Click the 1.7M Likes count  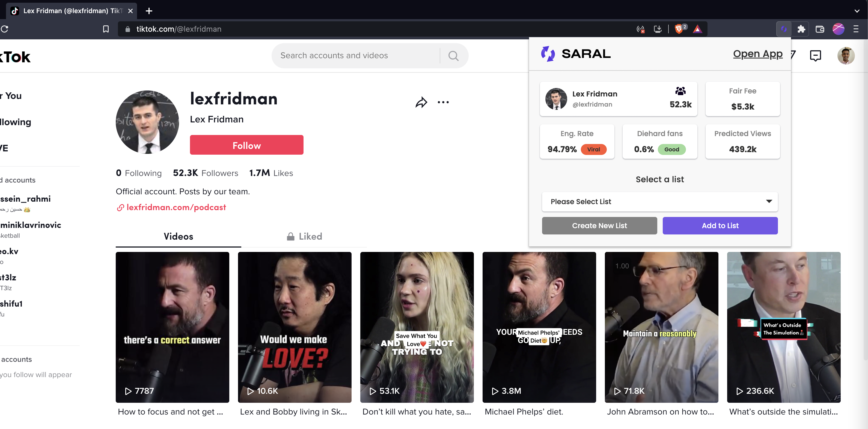point(271,173)
